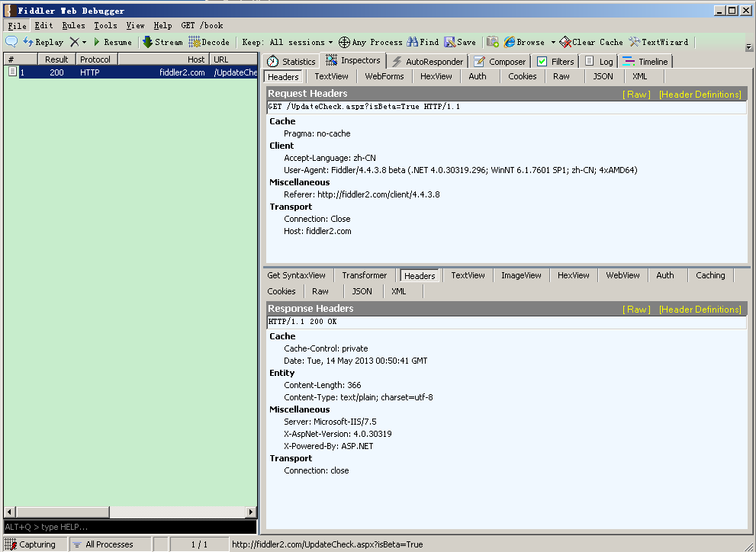
Task: Switch to the AutoResponder tab
Action: coord(427,61)
